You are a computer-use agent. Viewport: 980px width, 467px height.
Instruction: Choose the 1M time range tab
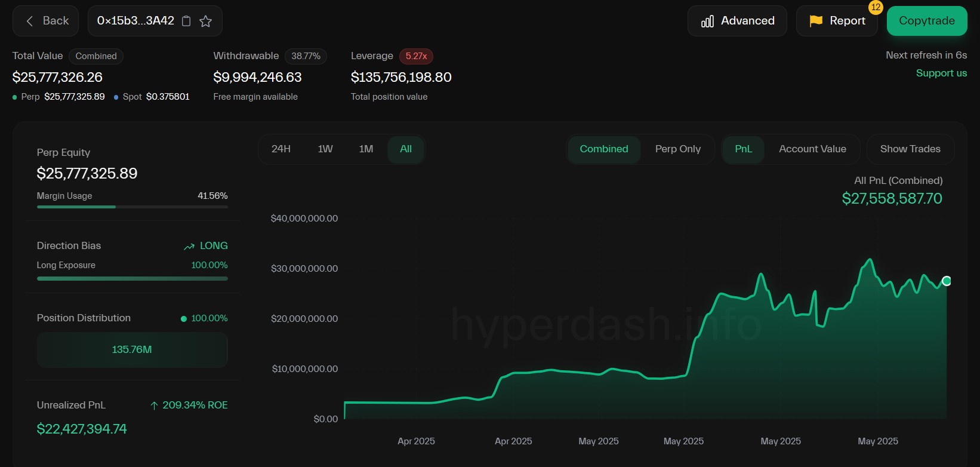click(366, 149)
